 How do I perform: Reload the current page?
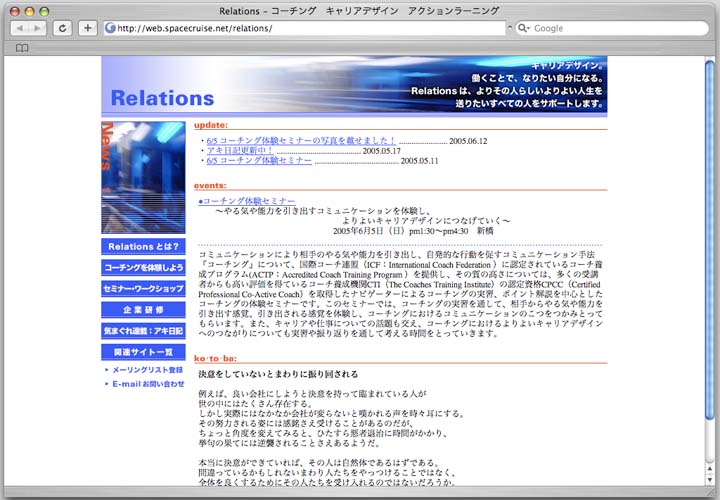pos(63,28)
